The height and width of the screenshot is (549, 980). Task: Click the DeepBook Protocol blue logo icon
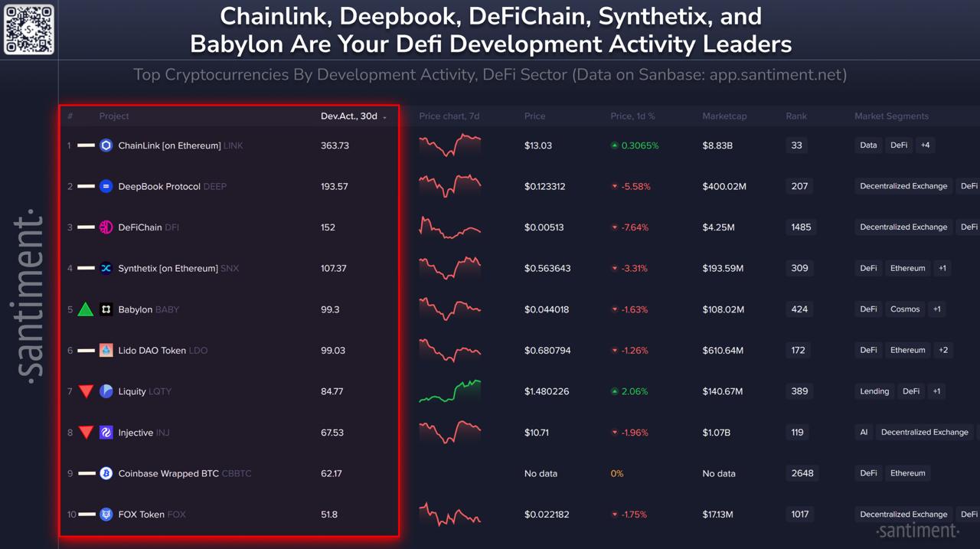click(x=106, y=186)
